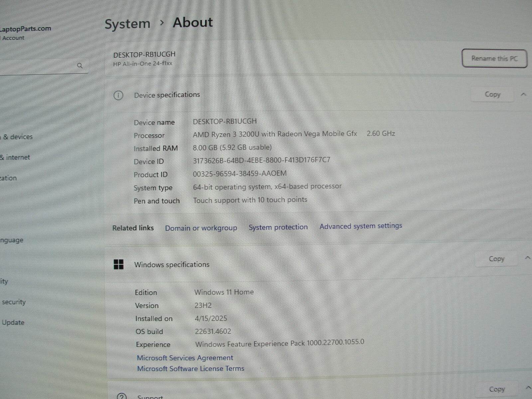Click the Device specifications info icon
This screenshot has height=399, width=532.
click(118, 95)
